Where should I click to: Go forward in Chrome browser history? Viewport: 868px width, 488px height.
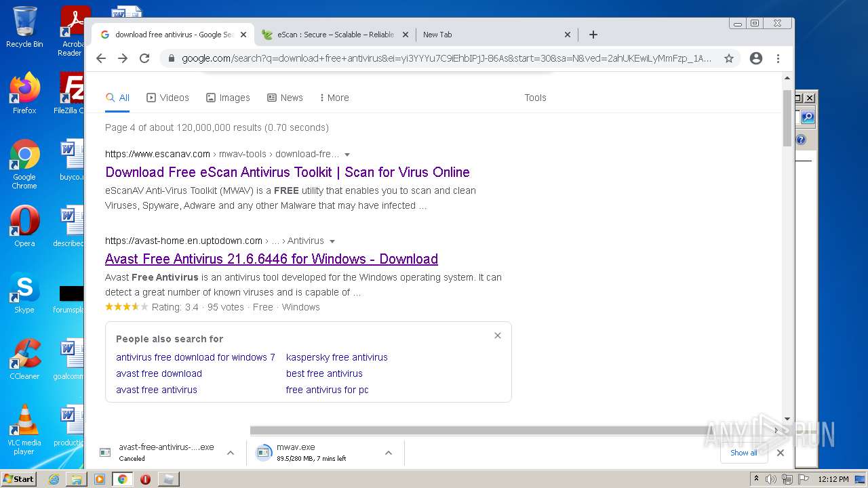coord(123,58)
